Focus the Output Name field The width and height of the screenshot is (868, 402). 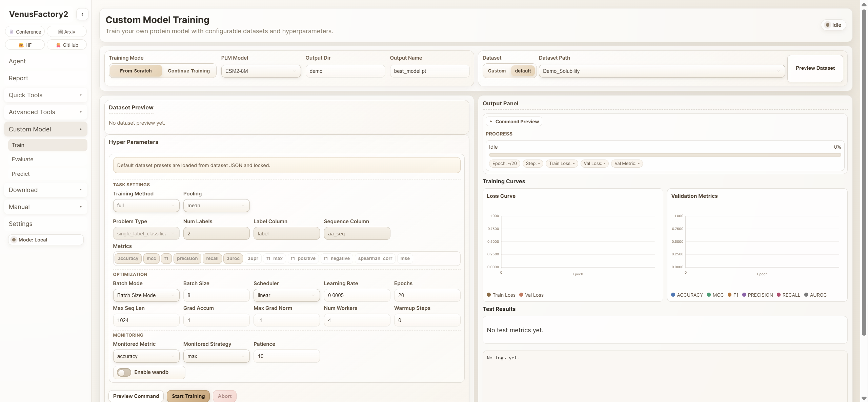(429, 71)
